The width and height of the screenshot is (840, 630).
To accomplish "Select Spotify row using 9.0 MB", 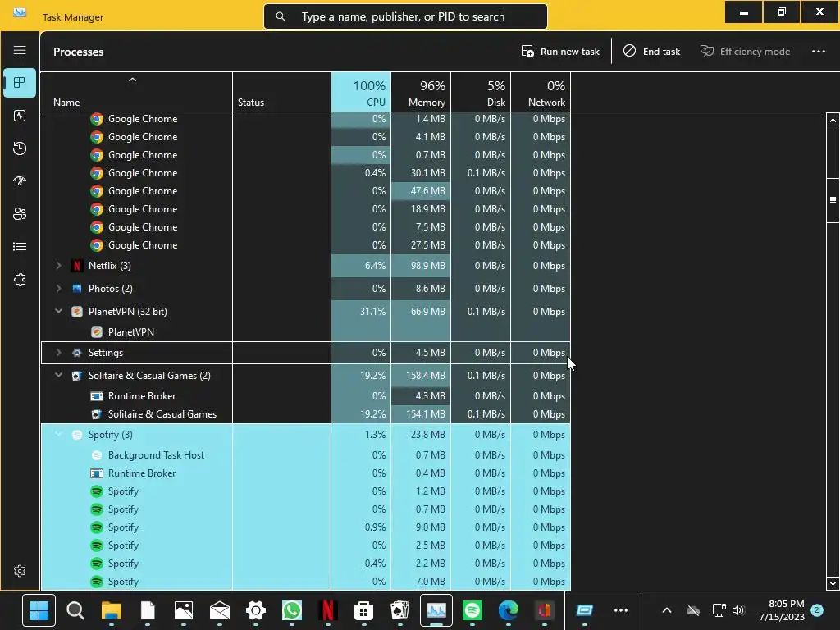I will (305, 527).
